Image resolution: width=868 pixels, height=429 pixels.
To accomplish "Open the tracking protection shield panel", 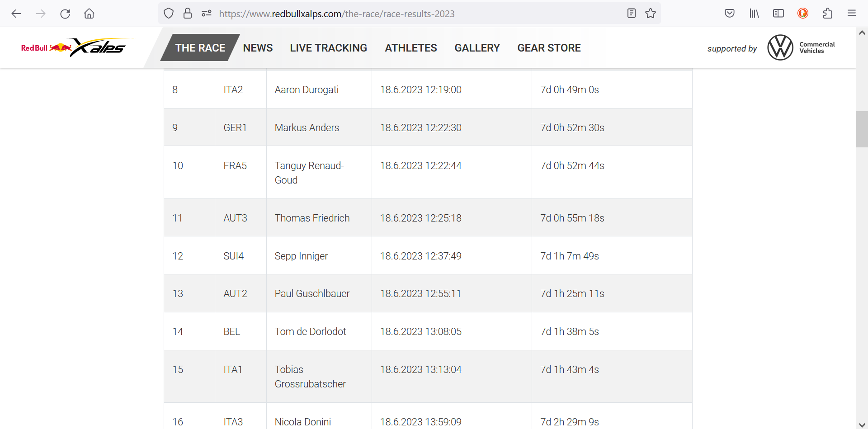I will (169, 14).
